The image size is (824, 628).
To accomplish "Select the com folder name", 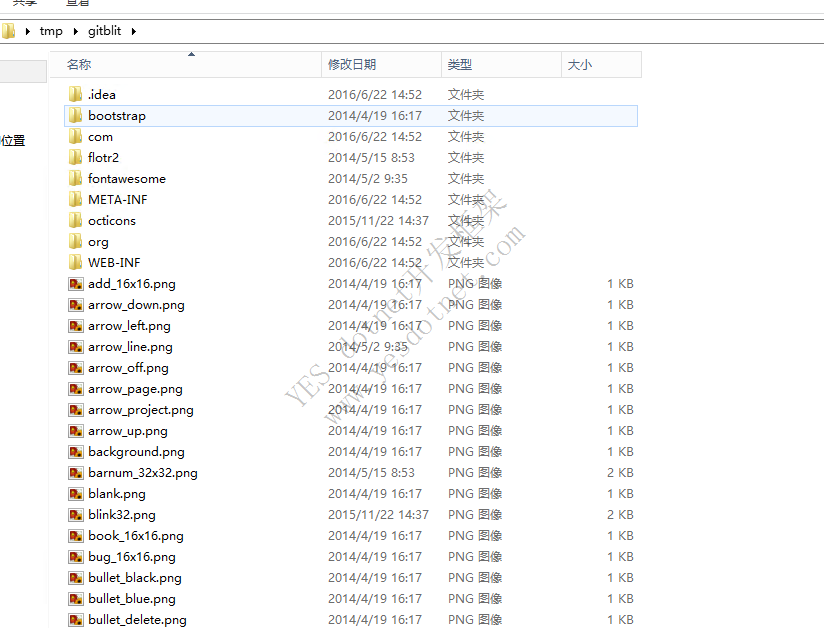I will point(100,137).
